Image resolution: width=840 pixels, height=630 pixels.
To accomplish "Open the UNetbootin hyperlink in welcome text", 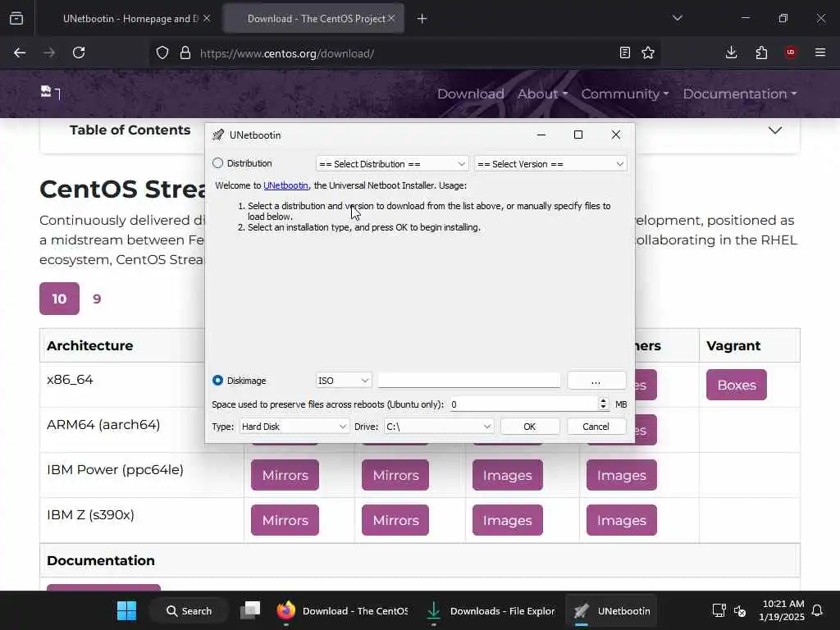I will (x=285, y=185).
